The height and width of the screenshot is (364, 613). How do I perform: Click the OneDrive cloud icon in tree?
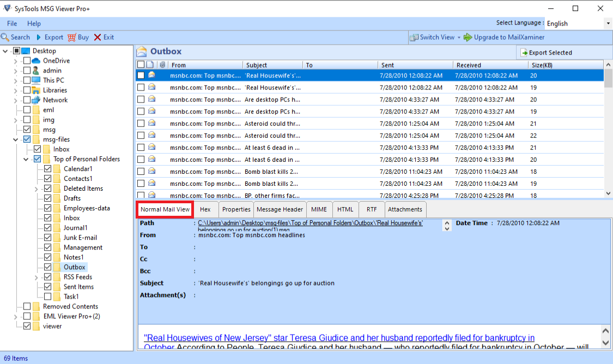click(36, 60)
